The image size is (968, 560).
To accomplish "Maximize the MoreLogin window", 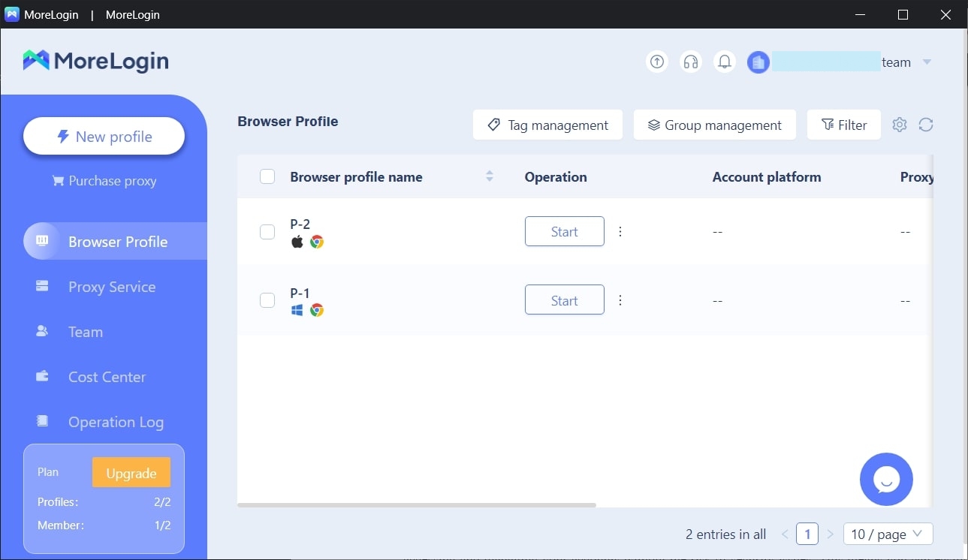I will click(903, 14).
